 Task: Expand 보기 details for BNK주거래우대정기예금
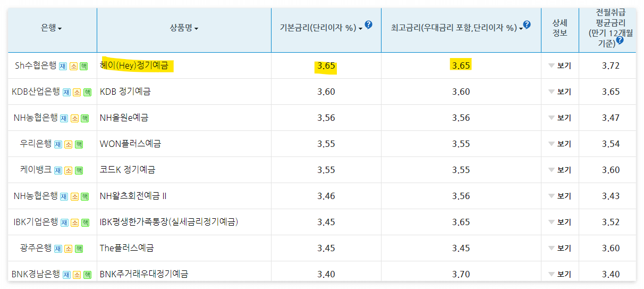[560, 275]
